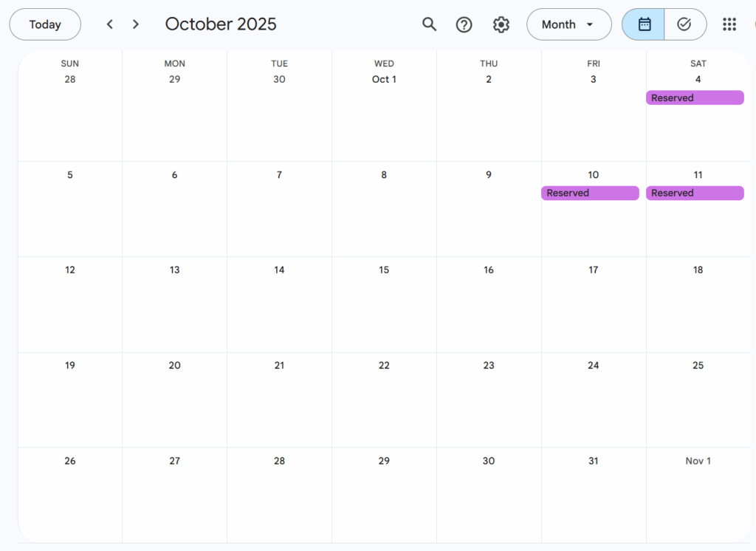Open the Reserved event on Saturday 4
The image size is (756, 551).
coord(695,97)
